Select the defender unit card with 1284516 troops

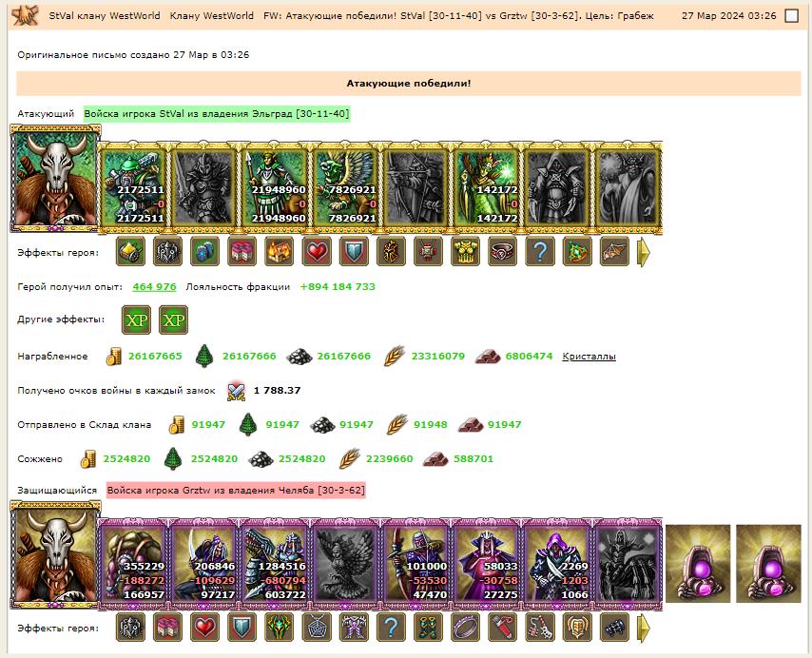pos(276,563)
